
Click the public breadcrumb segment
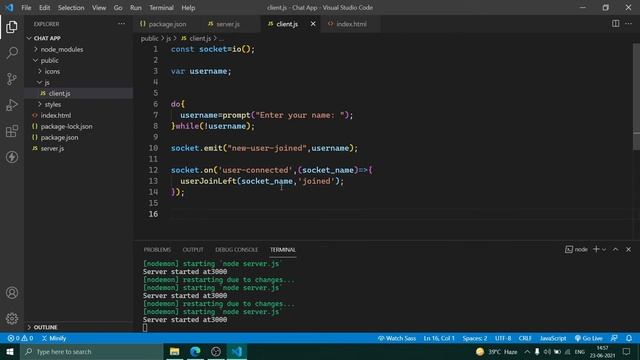point(149,38)
